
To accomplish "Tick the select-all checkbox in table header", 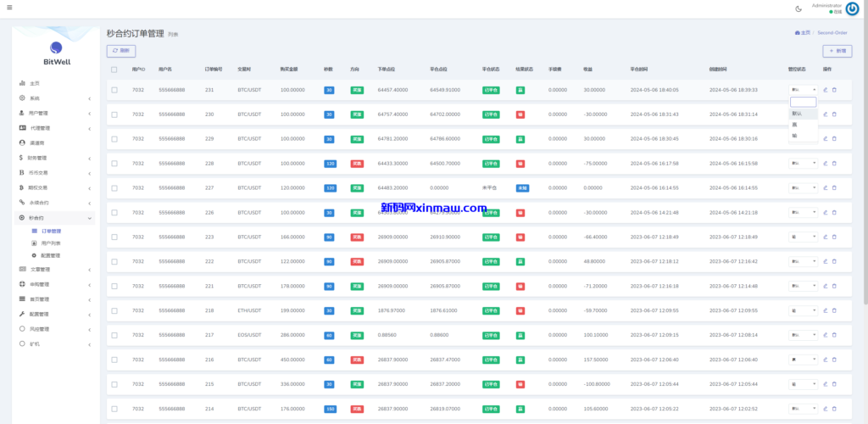I will [x=114, y=69].
